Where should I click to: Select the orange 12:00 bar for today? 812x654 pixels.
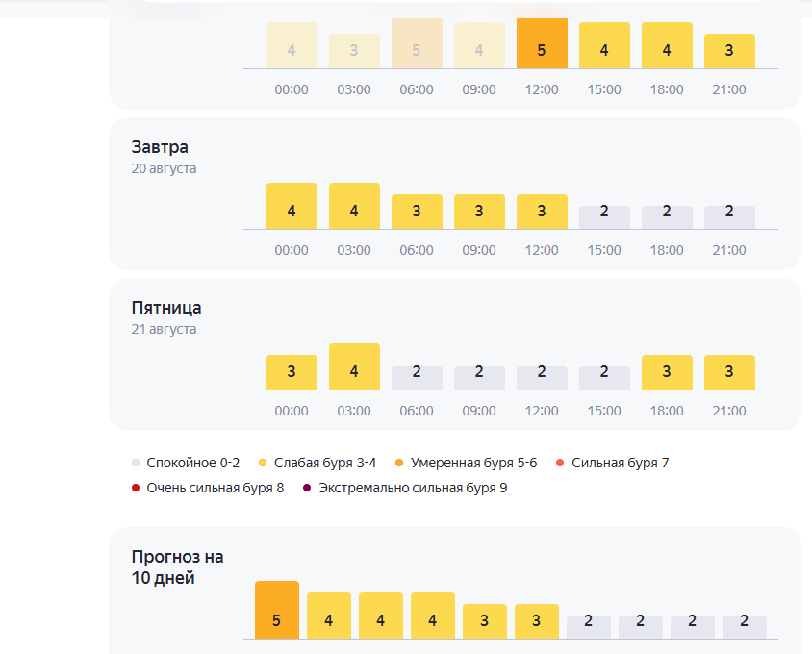coord(542,43)
